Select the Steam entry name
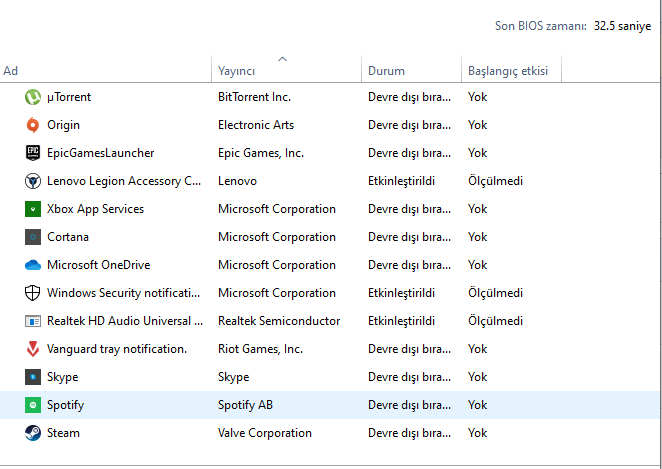Screen dimensions: 662x469 point(63,433)
